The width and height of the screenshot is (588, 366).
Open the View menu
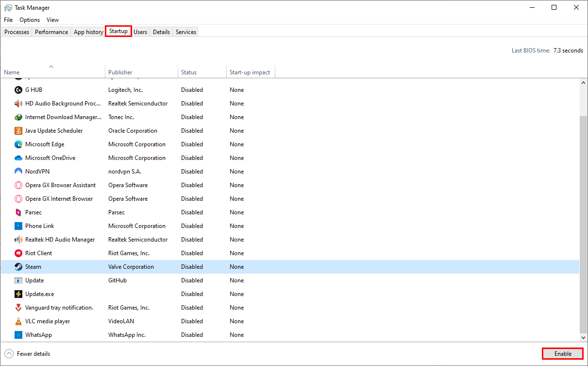[x=52, y=20]
